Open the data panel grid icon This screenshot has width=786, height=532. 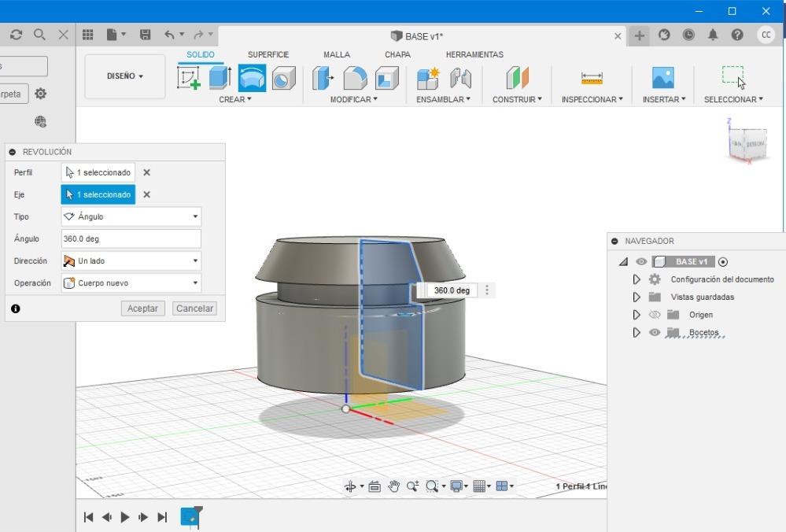[87, 35]
